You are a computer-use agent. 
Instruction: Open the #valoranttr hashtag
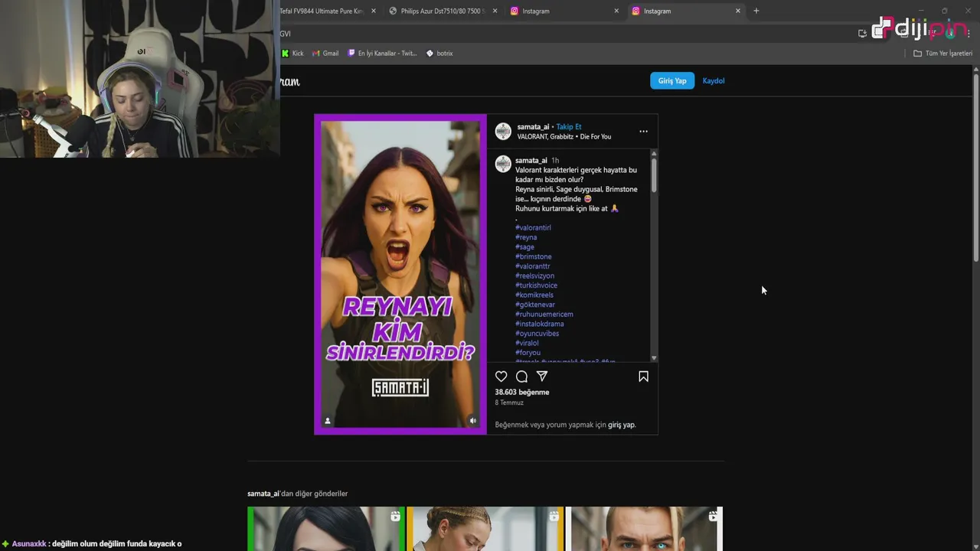click(x=532, y=266)
